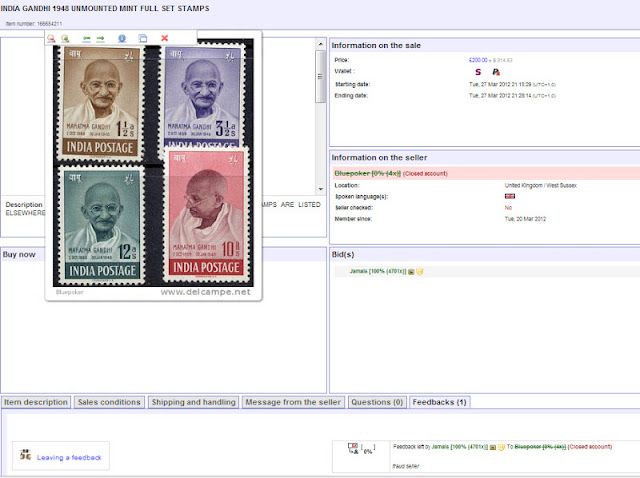This screenshot has height=478, width=640.
Task: Click the 'Paud seller' feedback comment
Action: point(406,466)
